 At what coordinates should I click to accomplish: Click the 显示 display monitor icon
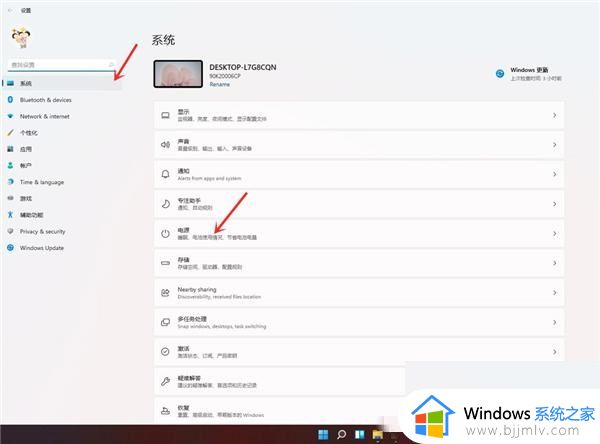pos(165,115)
